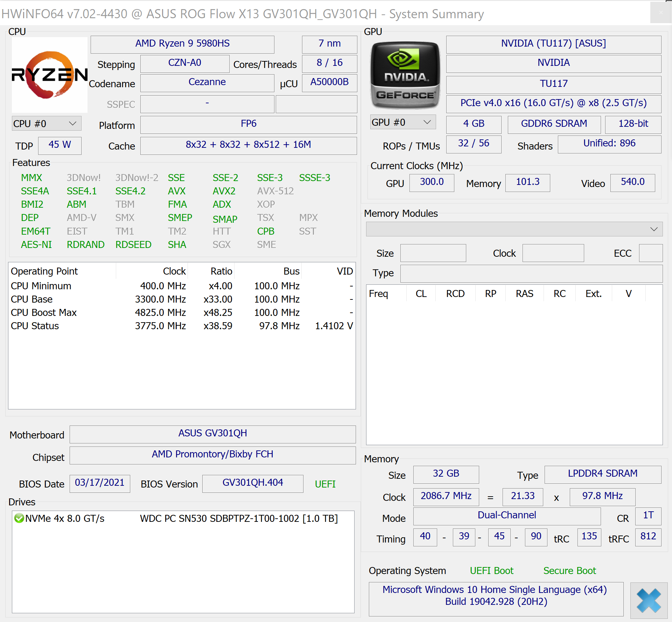This screenshot has width=672, height=622.
Task: Click the 8 / 16 cores/threads field
Action: (329, 64)
